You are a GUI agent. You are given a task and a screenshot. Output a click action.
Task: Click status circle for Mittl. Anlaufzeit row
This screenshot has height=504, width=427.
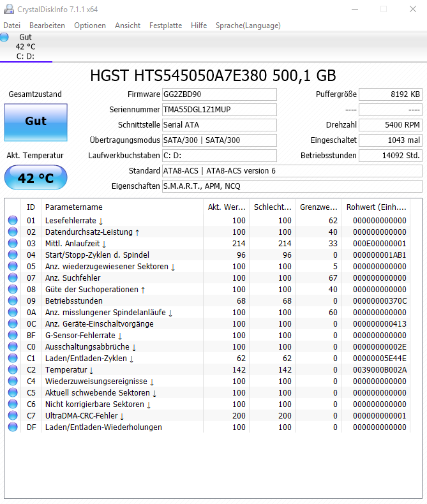pos(13,243)
